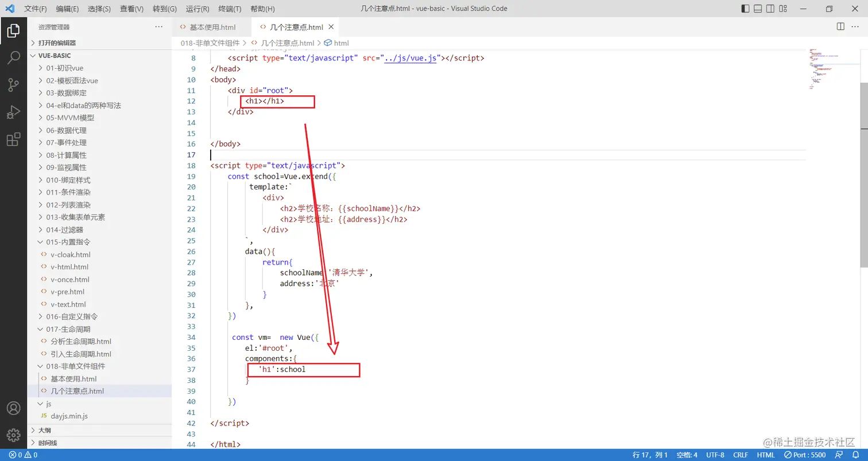Open the 终端(T) menu
Image resolution: width=868 pixels, height=461 pixels.
tap(230, 9)
